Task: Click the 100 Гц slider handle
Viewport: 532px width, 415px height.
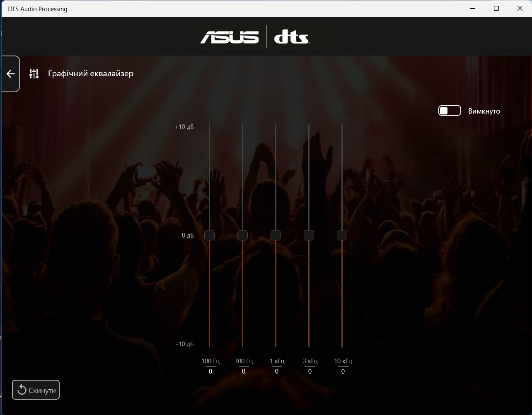Action: pyautogui.click(x=209, y=235)
